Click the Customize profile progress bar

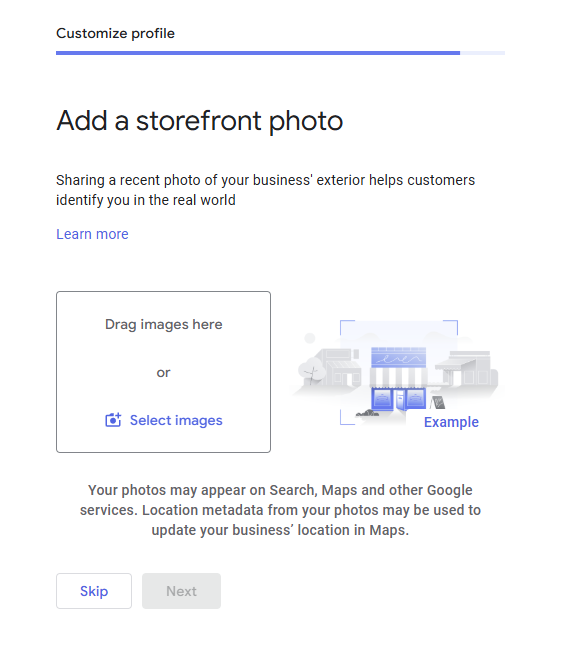[x=280, y=53]
